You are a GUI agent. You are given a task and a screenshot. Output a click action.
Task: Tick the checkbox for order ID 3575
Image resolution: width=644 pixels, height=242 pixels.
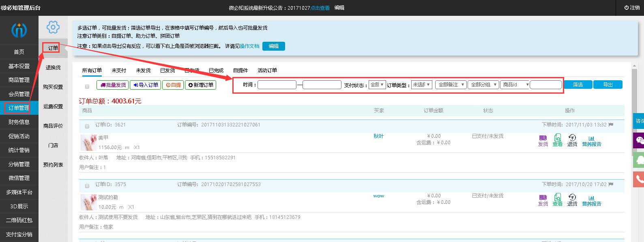click(87, 186)
